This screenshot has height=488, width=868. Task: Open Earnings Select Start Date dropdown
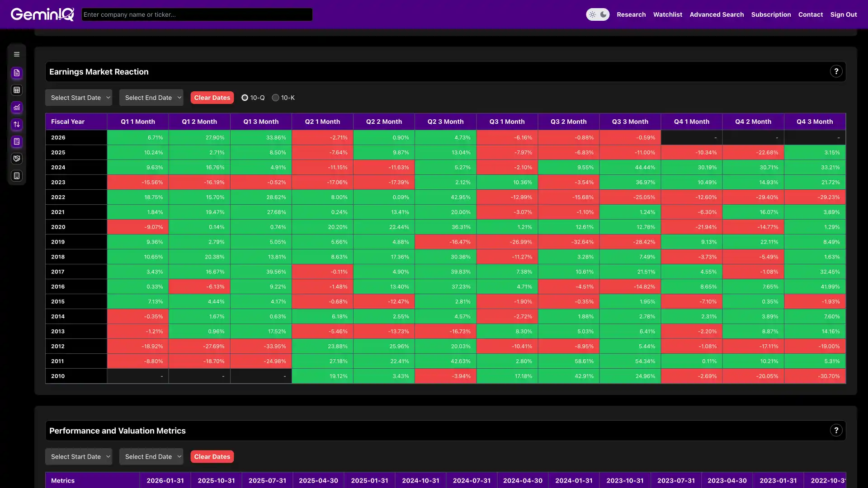click(x=79, y=98)
